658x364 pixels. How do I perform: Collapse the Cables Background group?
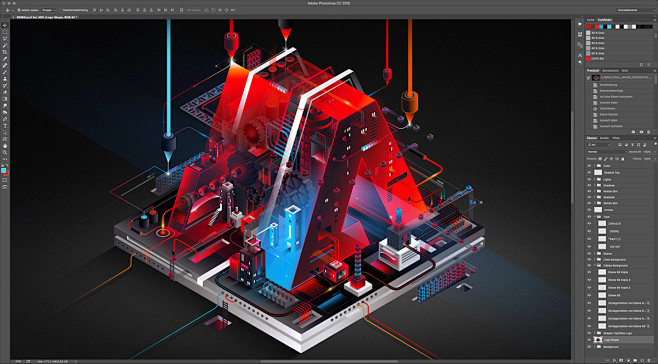595,265
